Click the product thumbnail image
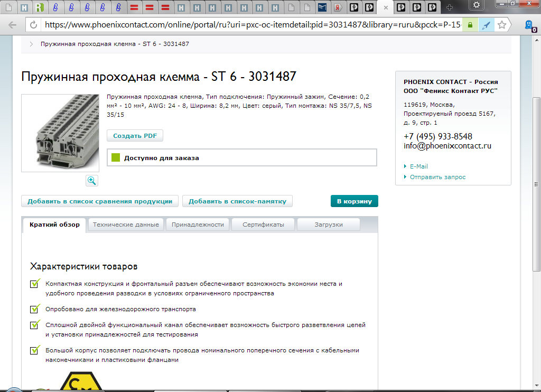This screenshot has width=541, height=392. coord(60,133)
